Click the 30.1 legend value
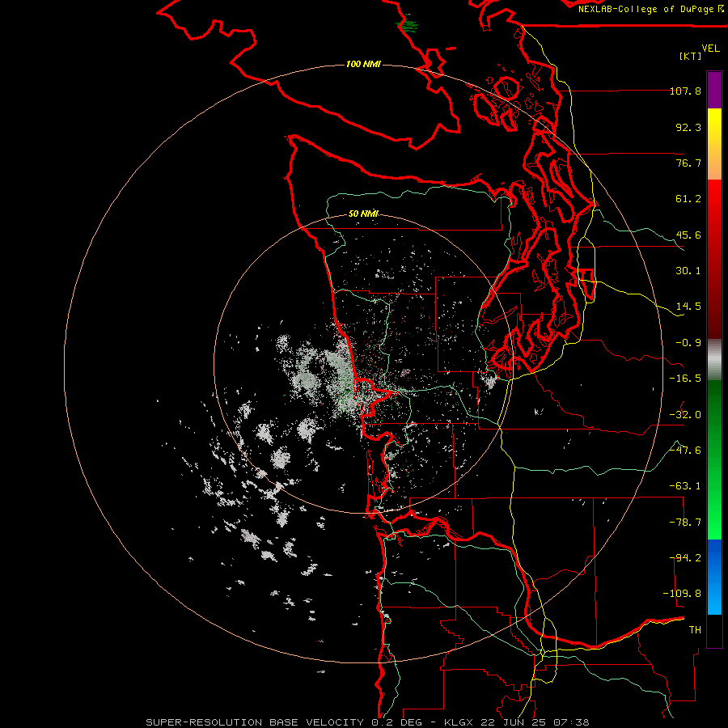 pos(688,271)
